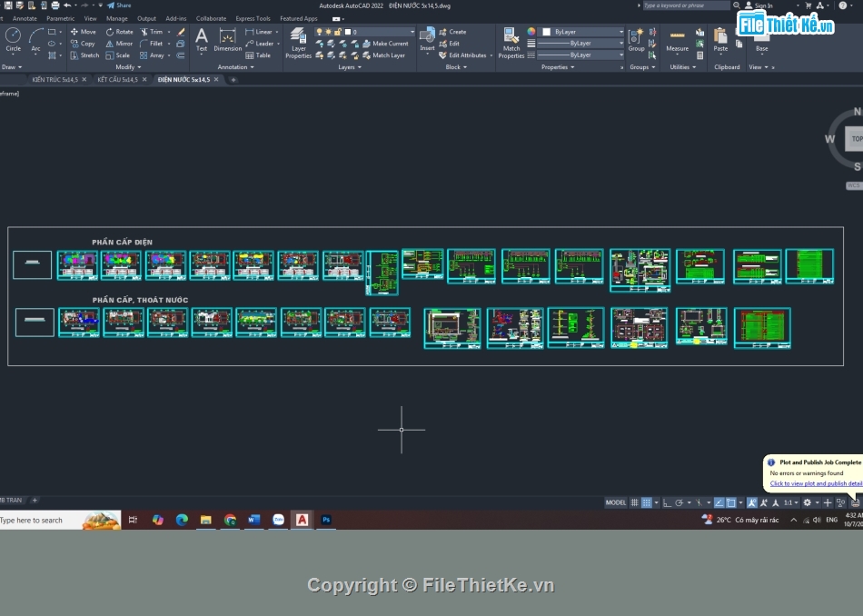This screenshot has width=863, height=616.
Task: Open the Layer Properties manager
Action: click(298, 41)
